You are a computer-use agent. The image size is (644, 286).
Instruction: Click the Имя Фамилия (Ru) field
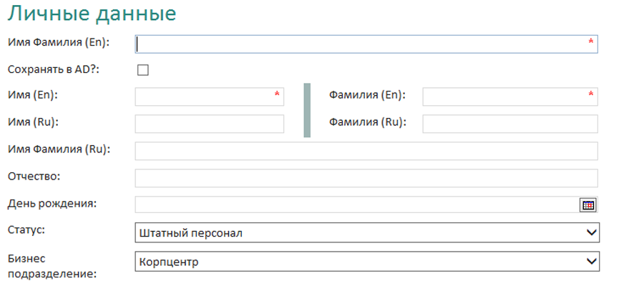[366, 151]
